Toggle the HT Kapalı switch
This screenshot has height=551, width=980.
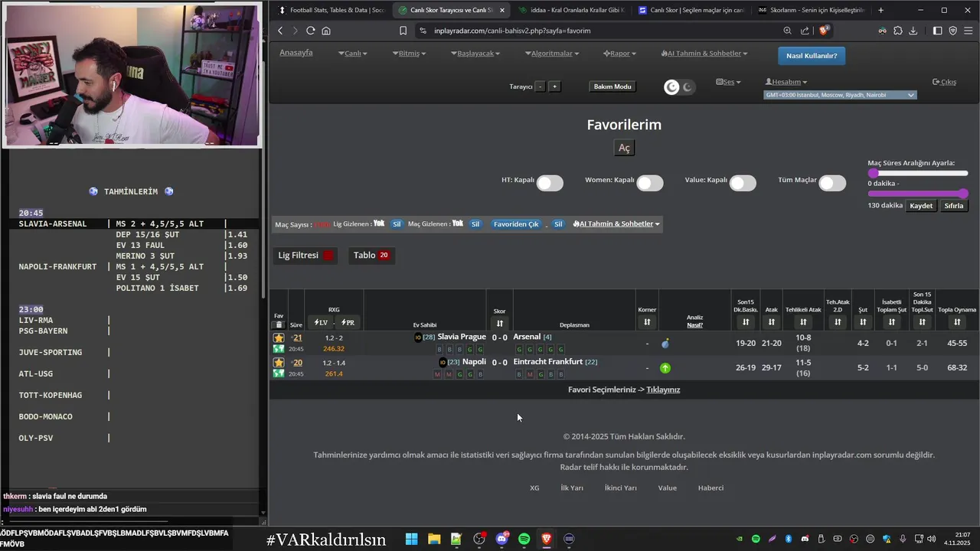click(x=550, y=183)
